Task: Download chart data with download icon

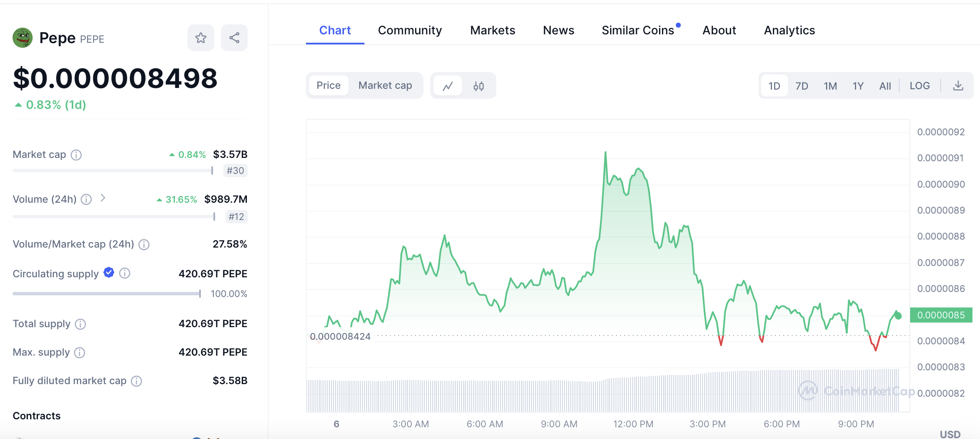Action: (958, 86)
